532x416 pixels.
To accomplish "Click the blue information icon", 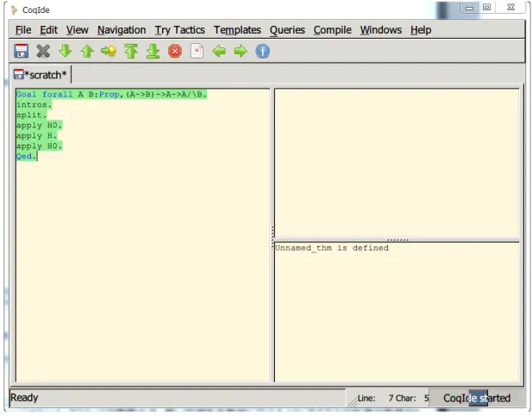I will [x=263, y=51].
